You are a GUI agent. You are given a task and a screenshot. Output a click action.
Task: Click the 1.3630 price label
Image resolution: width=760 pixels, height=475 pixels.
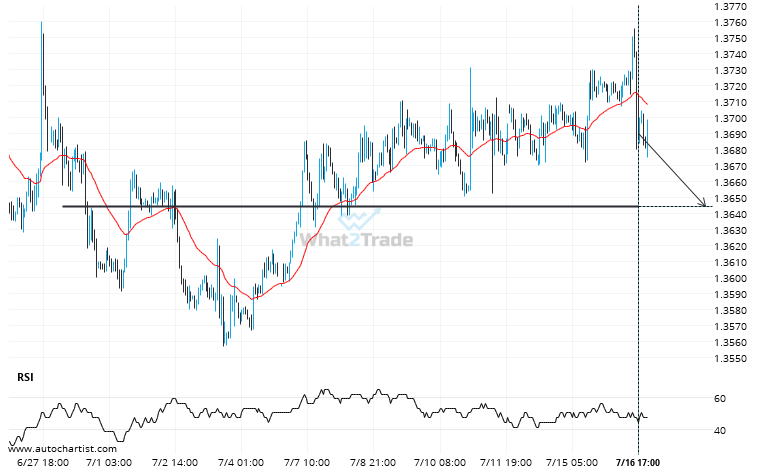click(x=730, y=230)
